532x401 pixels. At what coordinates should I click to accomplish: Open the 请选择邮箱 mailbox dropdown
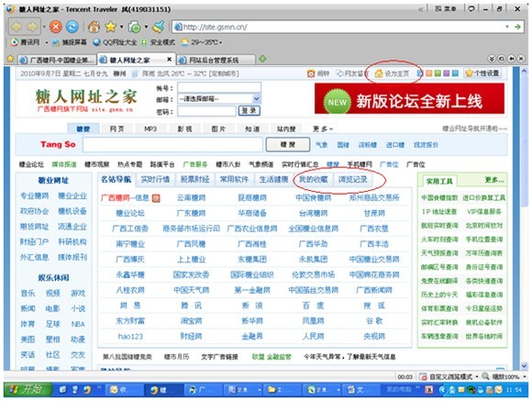(219, 99)
